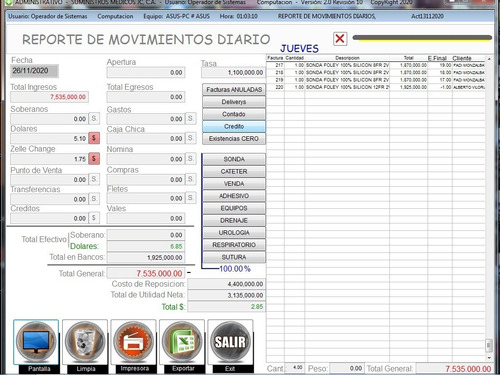Click the Apertura amount field
This screenshot has width=500, height=375.
point(146,72)
